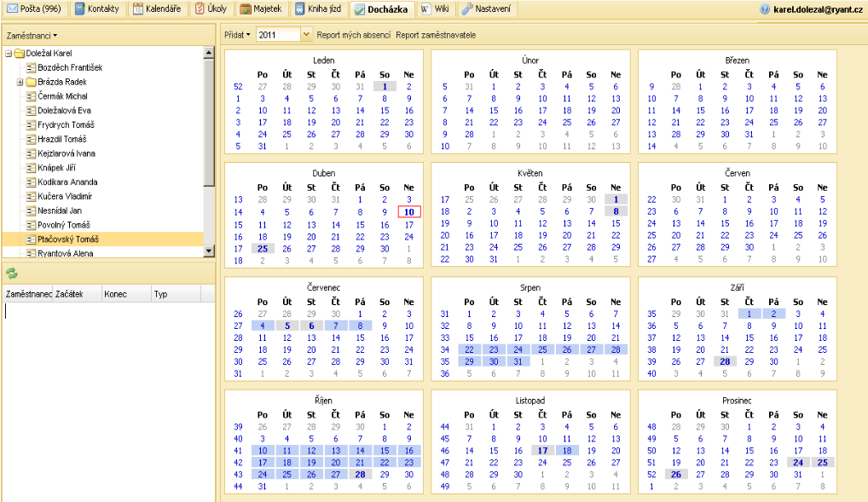
Task: Select employee Kučera Vladimír in the tree
Action: pos(65,197)
